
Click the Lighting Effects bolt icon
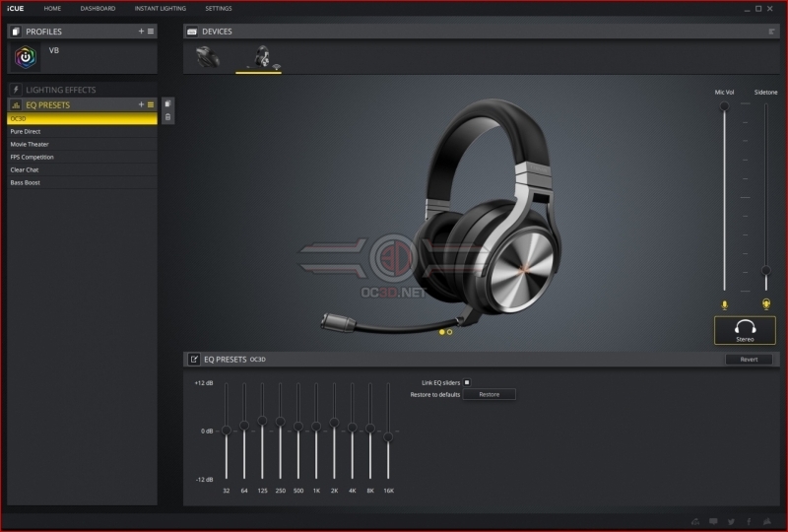(16, 90)
